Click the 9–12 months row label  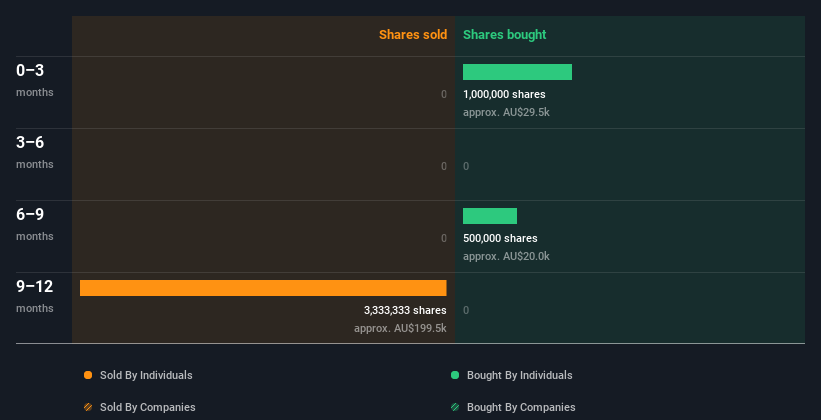click(x=35, y=296)
